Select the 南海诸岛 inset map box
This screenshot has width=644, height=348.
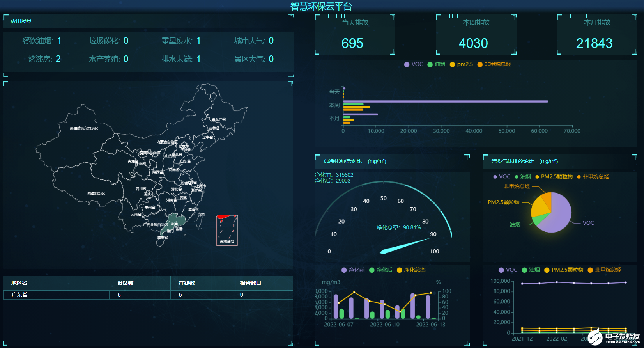tap(227, 230)
